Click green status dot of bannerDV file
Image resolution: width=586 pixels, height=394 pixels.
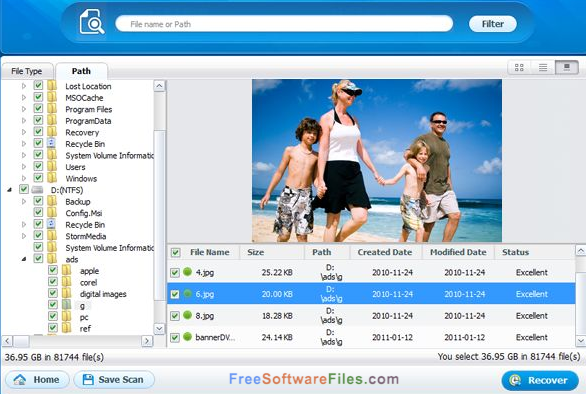pos(188,337)
